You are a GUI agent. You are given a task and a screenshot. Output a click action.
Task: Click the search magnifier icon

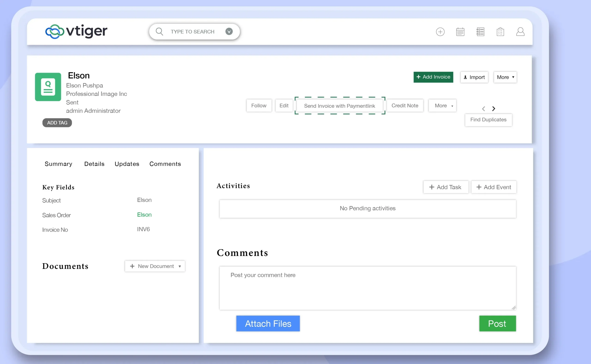tap(159, 32)
